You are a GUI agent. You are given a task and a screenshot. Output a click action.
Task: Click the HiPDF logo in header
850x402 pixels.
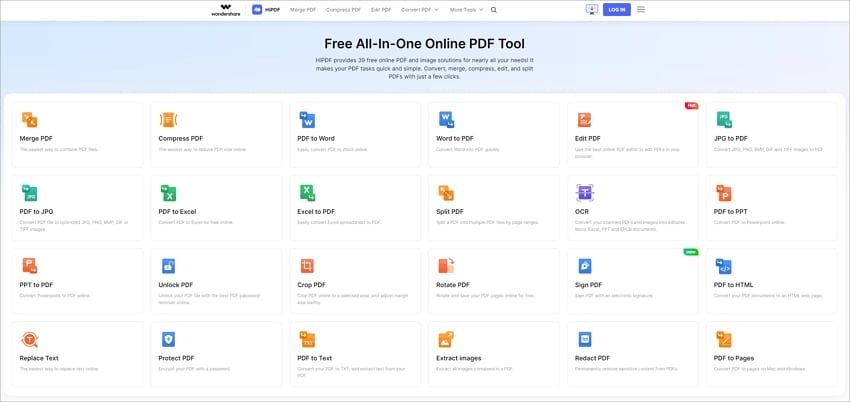pos(265,9)
